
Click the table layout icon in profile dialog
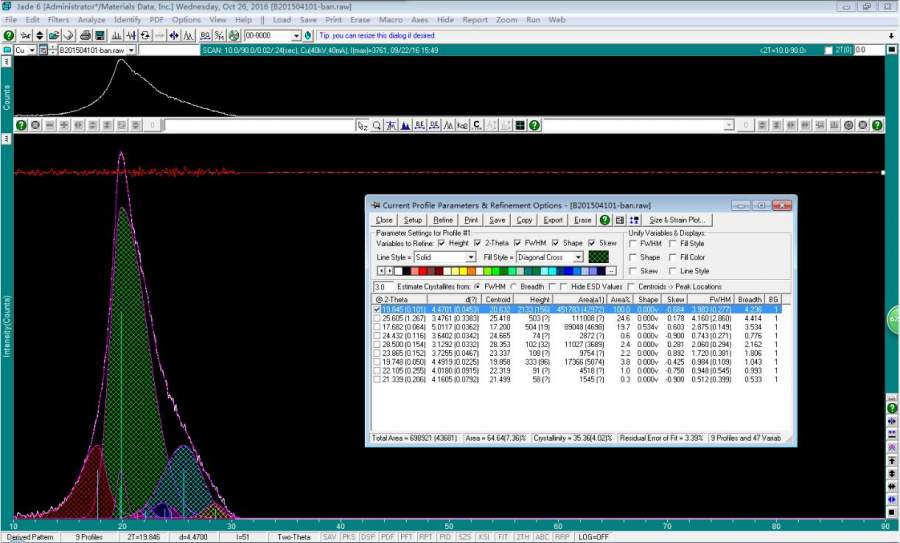(x=620, y=220)
